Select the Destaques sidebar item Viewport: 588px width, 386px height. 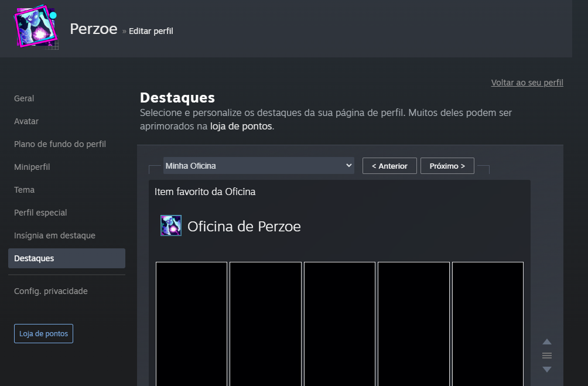point(67,258)
